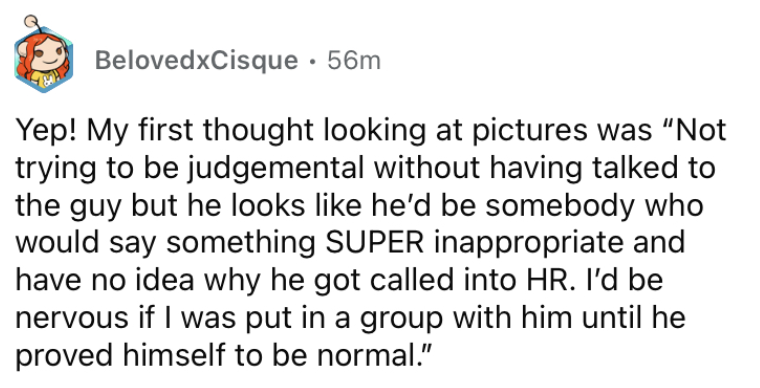760x388 pixels.
Task: Open BelovedxCisque's user profile
Action: click(x=196, y=61)
